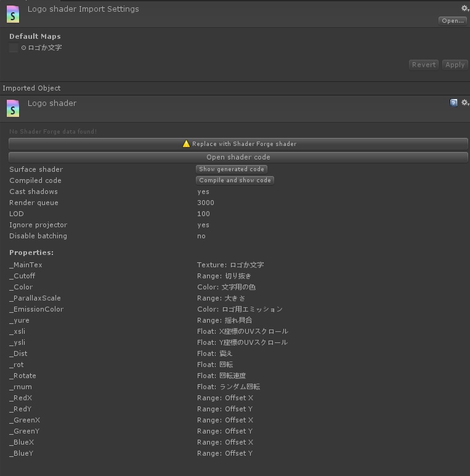
Task: Click the Logo shader Import Settings title
Action: [83, 9]
